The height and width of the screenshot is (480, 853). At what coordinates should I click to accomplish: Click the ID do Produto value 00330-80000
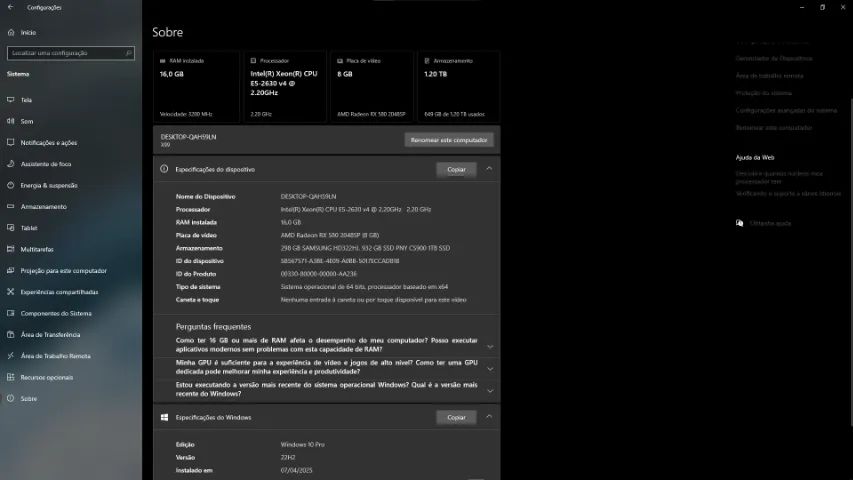click(x=319, y=274)
